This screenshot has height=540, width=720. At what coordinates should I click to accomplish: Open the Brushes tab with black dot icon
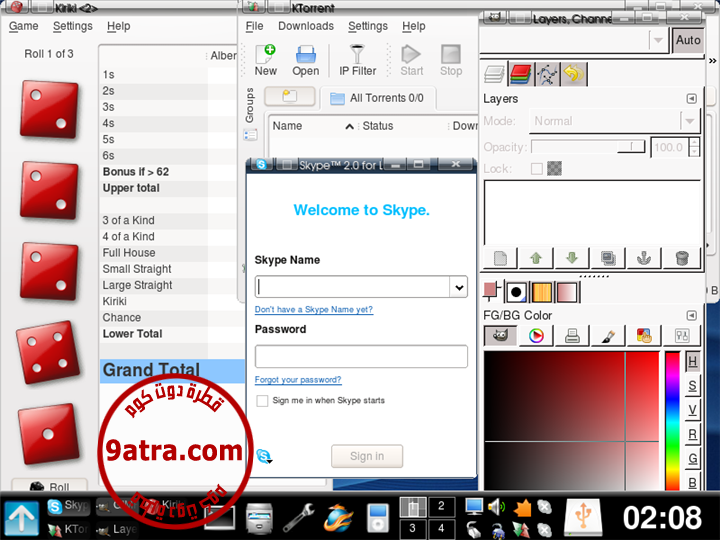[x=516, y=292]
